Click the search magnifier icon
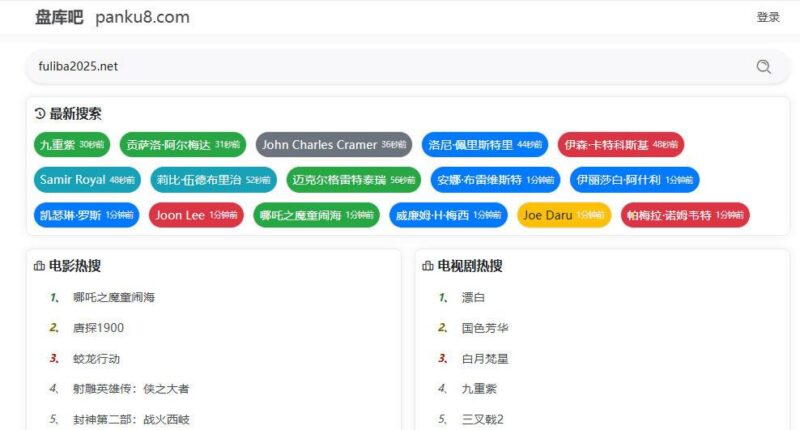 coord(763,66)
